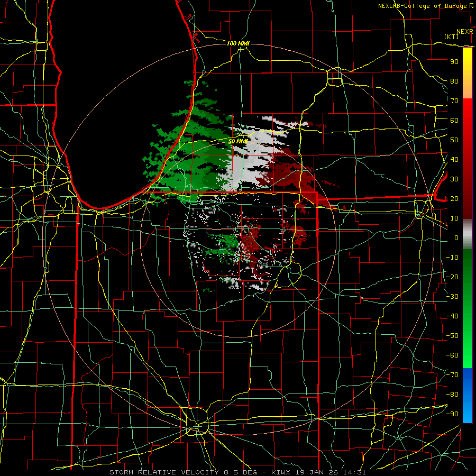Click the 100 NMI range ring label

(238, 43)
